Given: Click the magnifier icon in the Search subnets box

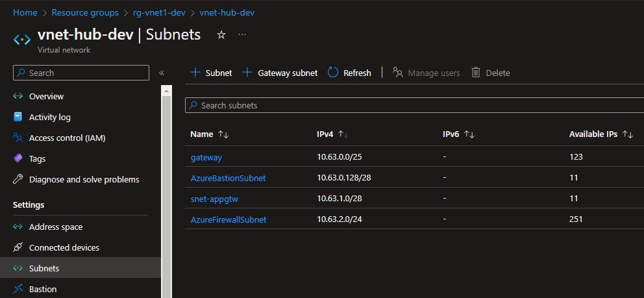Looking at the screenshot, I should coord(193,105).
